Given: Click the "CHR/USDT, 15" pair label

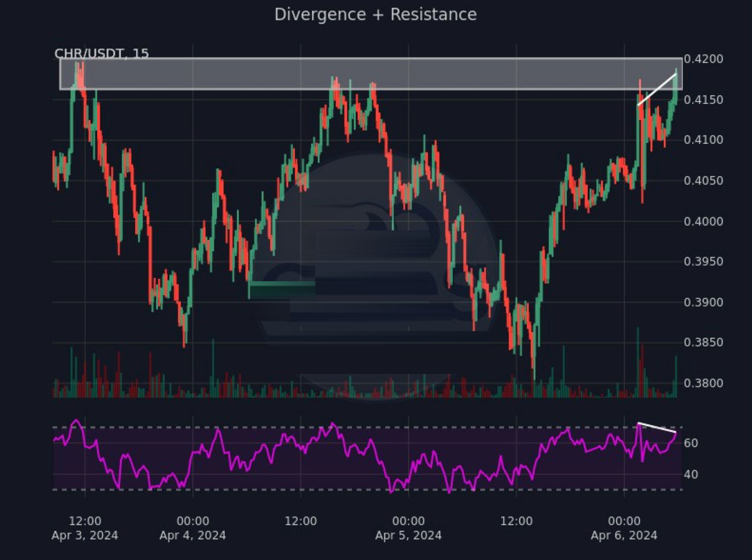Looking at the screenshot, I should (x=102, y=53).
